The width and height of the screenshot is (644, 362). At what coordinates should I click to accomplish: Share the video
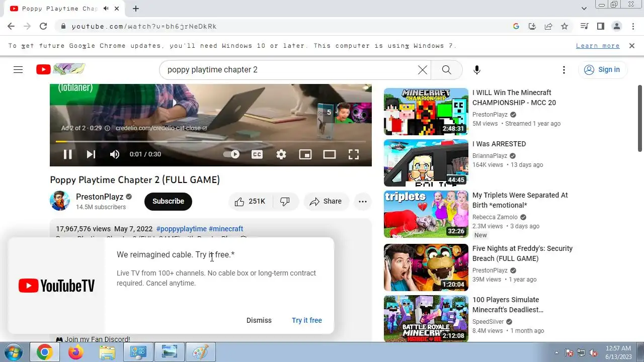click(326, 201)
